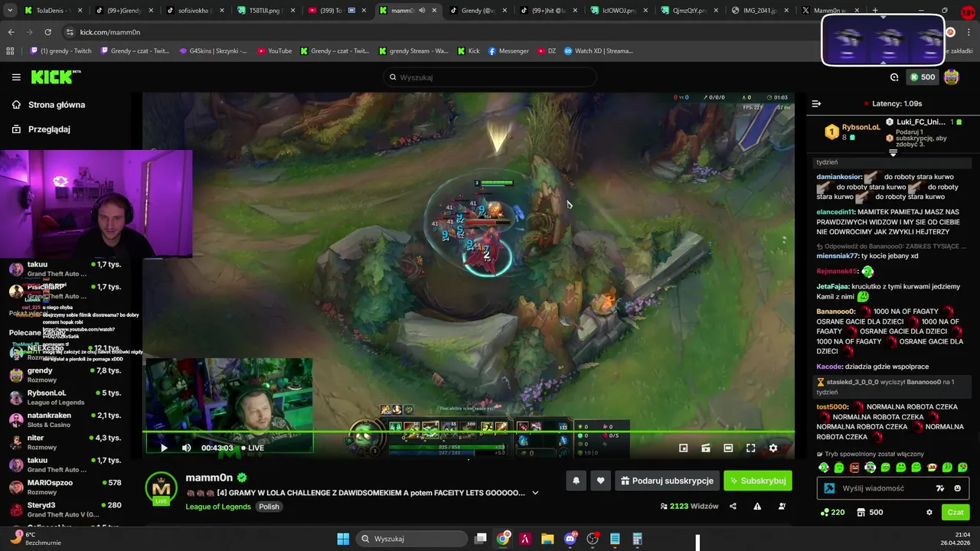Expand the gift leaderboard arrow

point(893,153)
